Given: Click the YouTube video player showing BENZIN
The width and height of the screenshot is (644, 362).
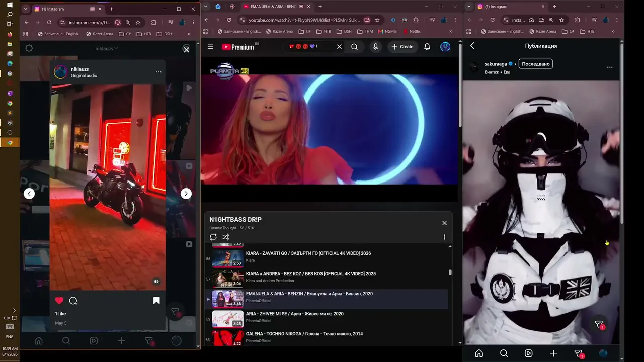Looking at the screenshot, I should click(330, 129).
